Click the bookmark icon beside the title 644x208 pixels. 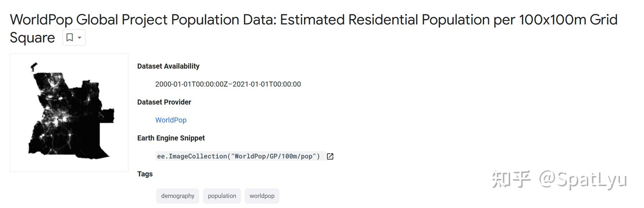tap(70, 37)
